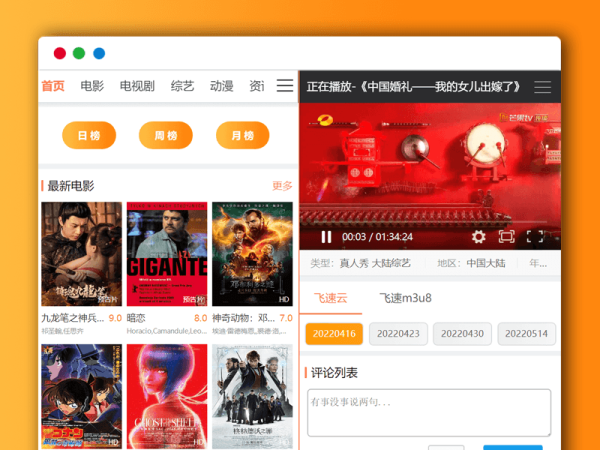Select the partially visible 资讯 tab

pyautogui.click(x=257, y=86)
